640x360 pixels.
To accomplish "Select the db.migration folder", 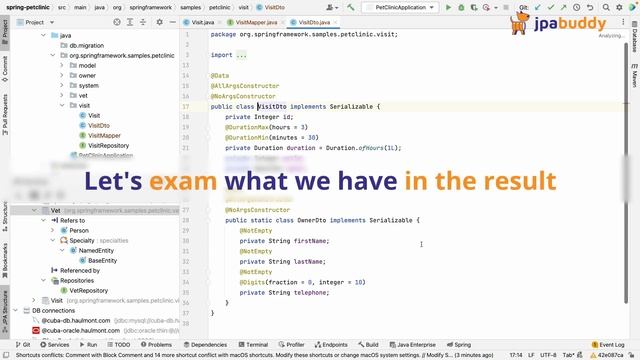I will [x=82, y=45].
